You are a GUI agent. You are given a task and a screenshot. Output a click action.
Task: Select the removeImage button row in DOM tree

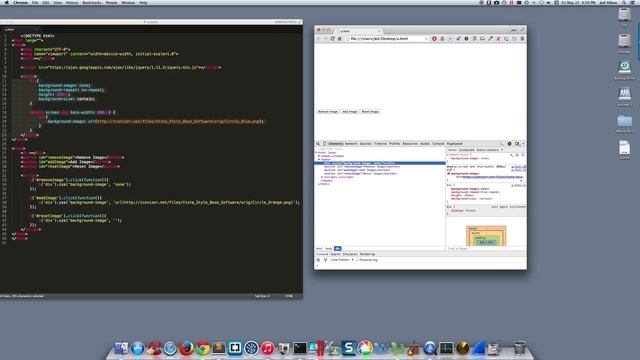[362, 167]
